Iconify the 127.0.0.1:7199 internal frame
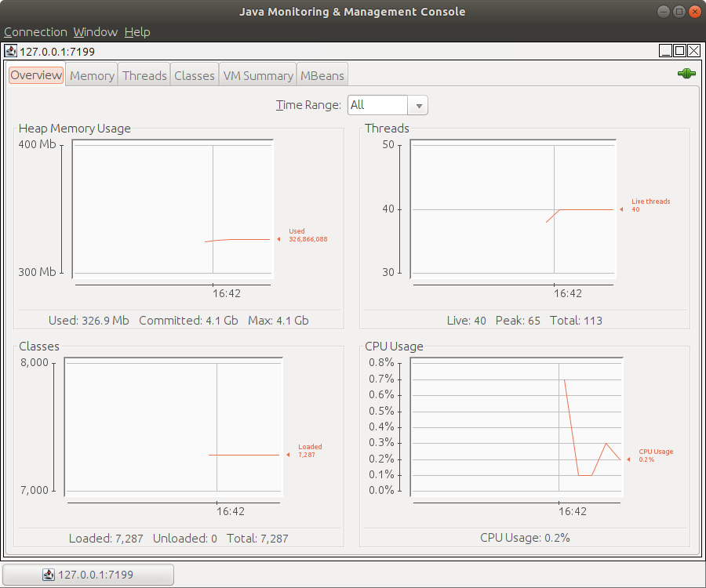Screen dimensions: 706x588 [x=666, y=51]
